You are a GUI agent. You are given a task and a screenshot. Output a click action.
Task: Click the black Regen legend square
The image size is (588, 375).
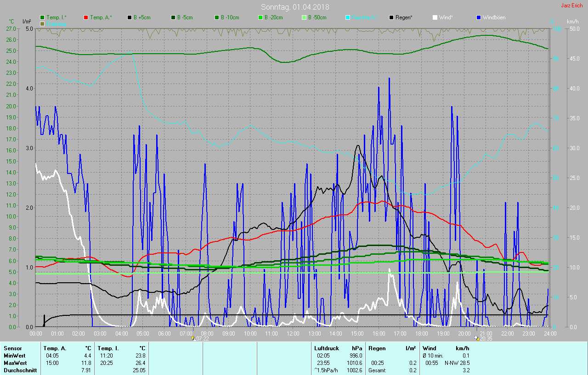391,17
